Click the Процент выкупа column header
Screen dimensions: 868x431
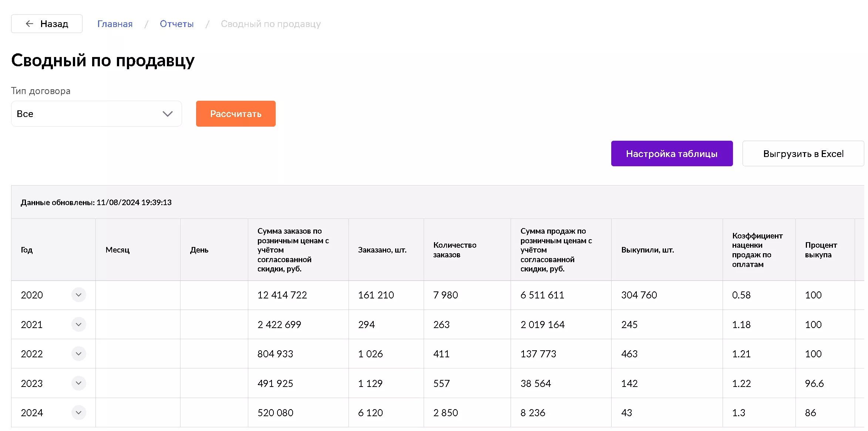(x=821, y=250)
